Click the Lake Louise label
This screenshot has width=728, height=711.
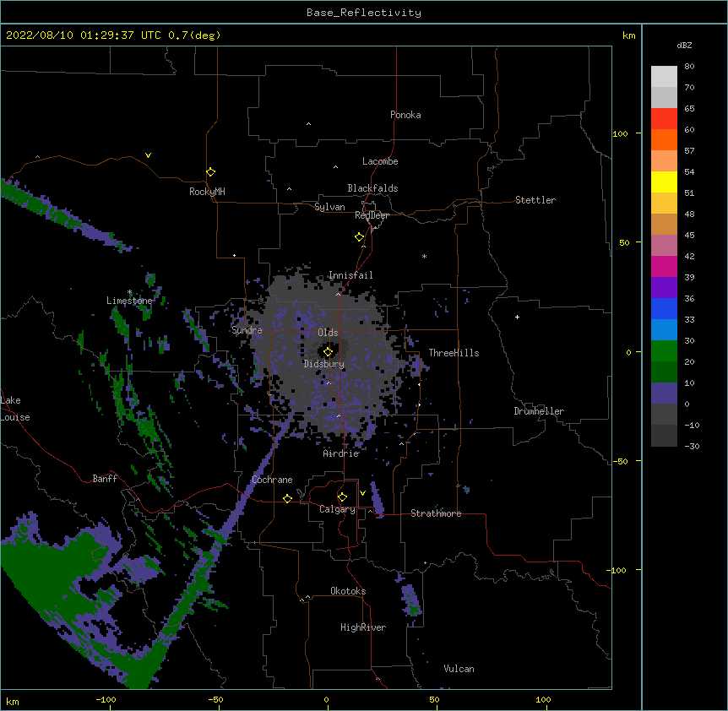point(15,409)
